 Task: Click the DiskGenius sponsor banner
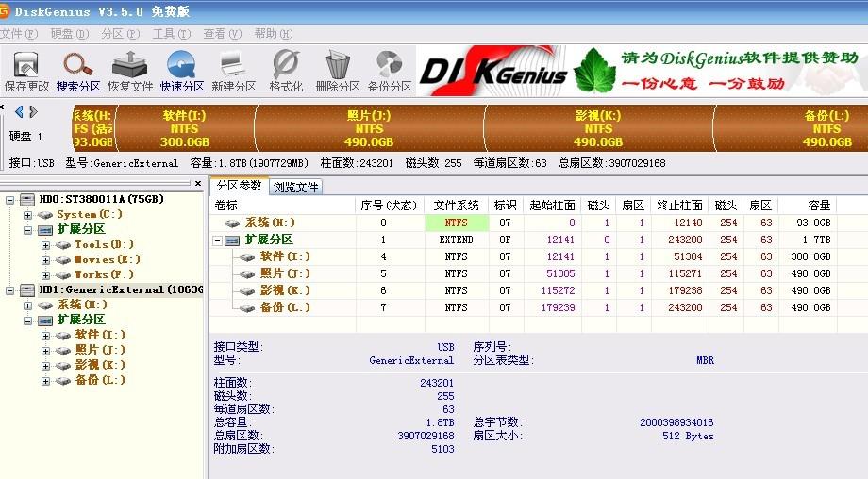642,71
